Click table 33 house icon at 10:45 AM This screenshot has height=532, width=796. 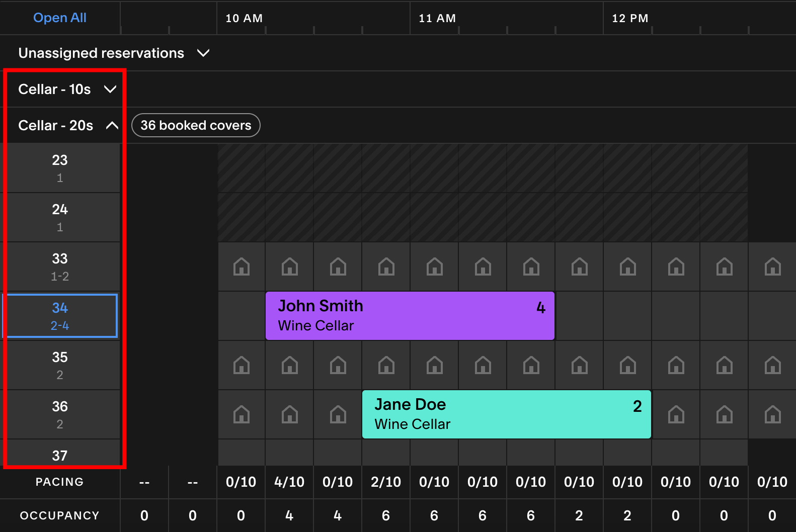pyautogui.click(x=386, y=267)
